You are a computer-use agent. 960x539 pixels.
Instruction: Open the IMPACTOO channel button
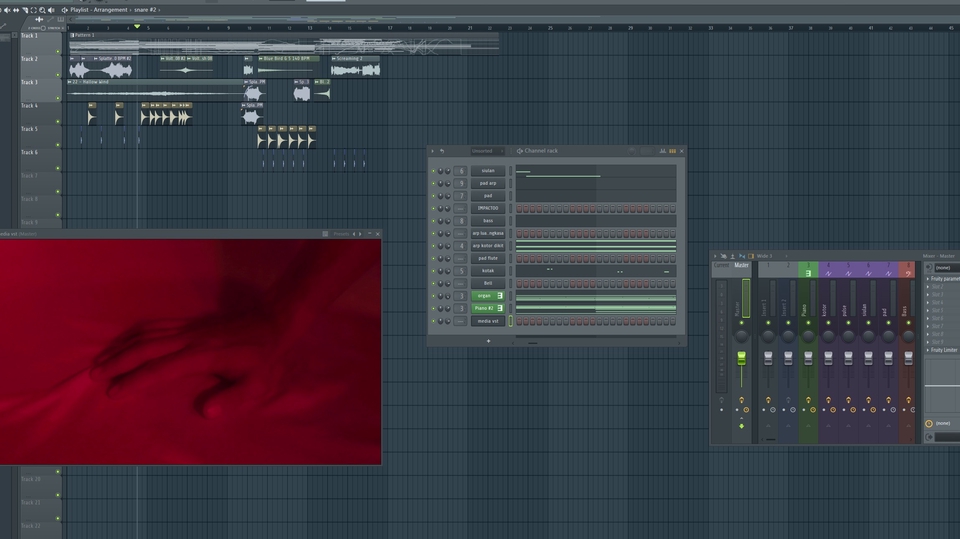(x=488, y=208)
